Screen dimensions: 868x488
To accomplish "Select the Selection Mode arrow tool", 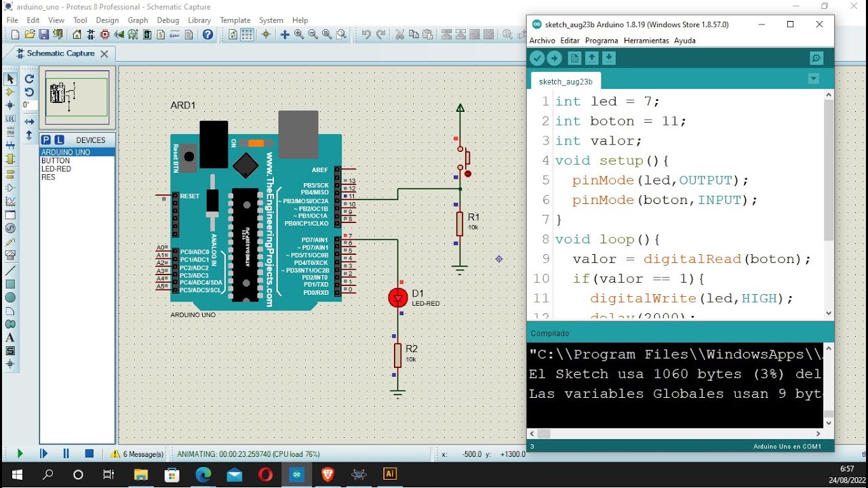I will [10, 79].
